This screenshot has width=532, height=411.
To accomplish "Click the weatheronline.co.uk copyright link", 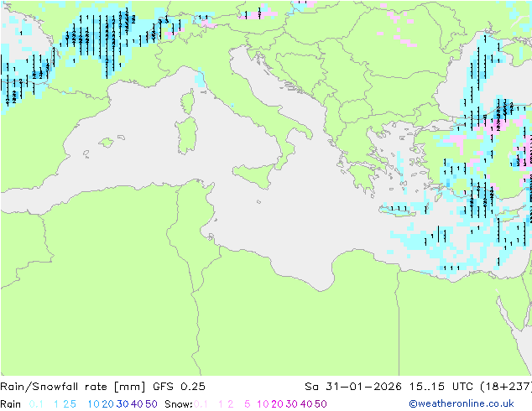I will tap(462, 404).
